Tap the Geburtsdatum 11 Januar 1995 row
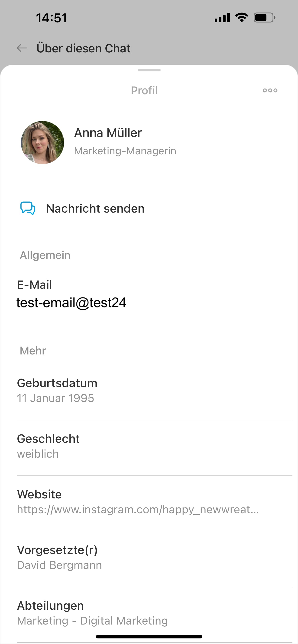This screenshot has width=298, height=644. (x=154, y=392)
